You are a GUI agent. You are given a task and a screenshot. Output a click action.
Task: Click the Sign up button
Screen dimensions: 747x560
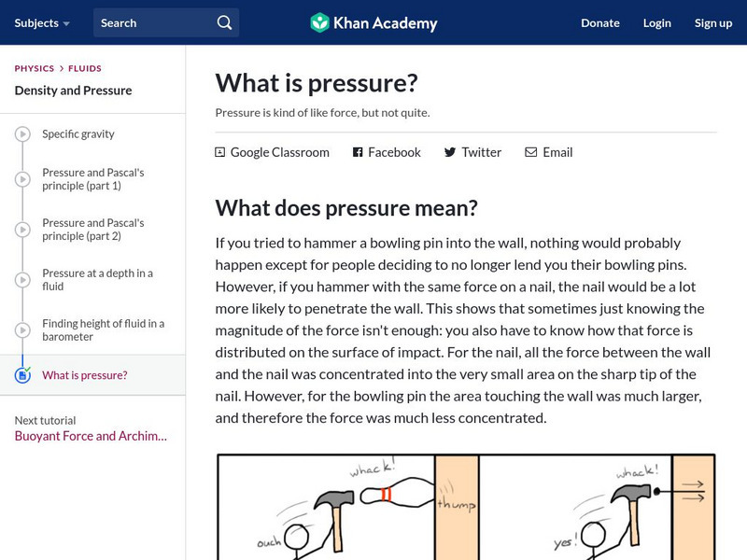712,22
